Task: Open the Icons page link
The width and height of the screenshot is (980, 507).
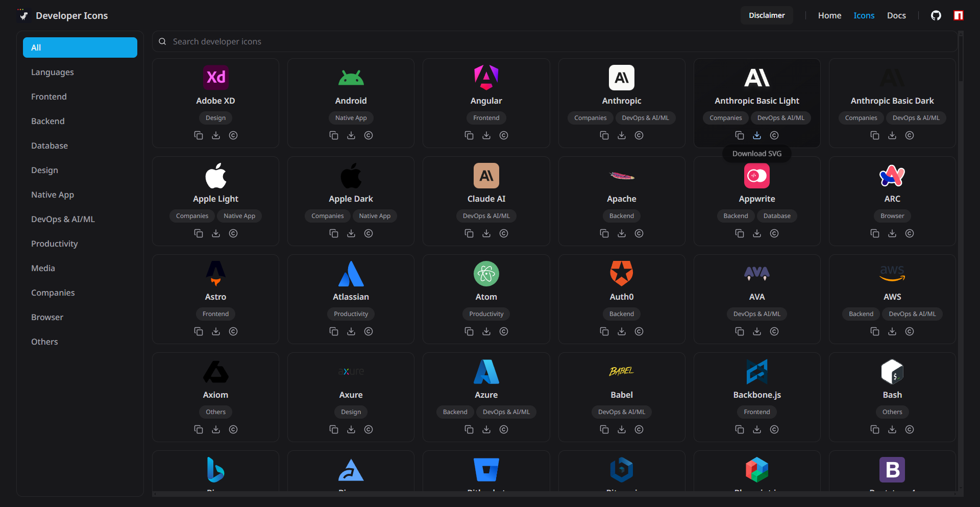Action: (864, 15)
